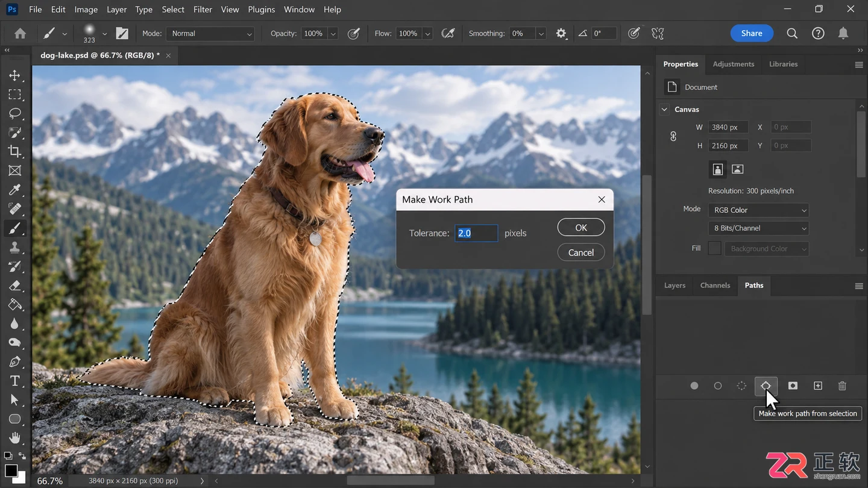The height and width of the screenshot is (488, 868).
Task: Open the 8 Bits/Channel dropdown
Action: (x=758, y=228)
